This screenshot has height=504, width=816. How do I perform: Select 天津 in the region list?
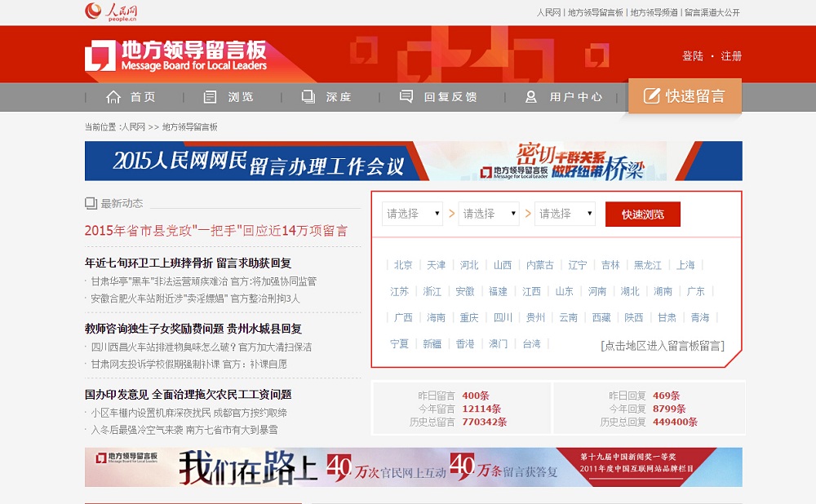436,265
